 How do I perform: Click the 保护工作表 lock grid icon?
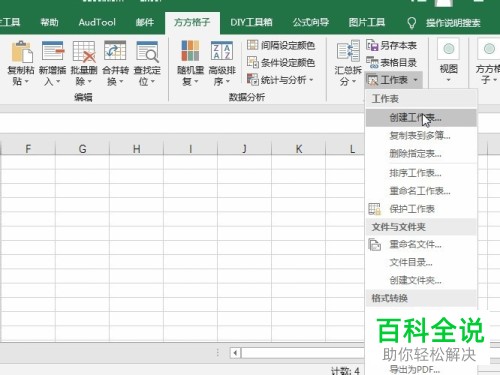[374, 209]
